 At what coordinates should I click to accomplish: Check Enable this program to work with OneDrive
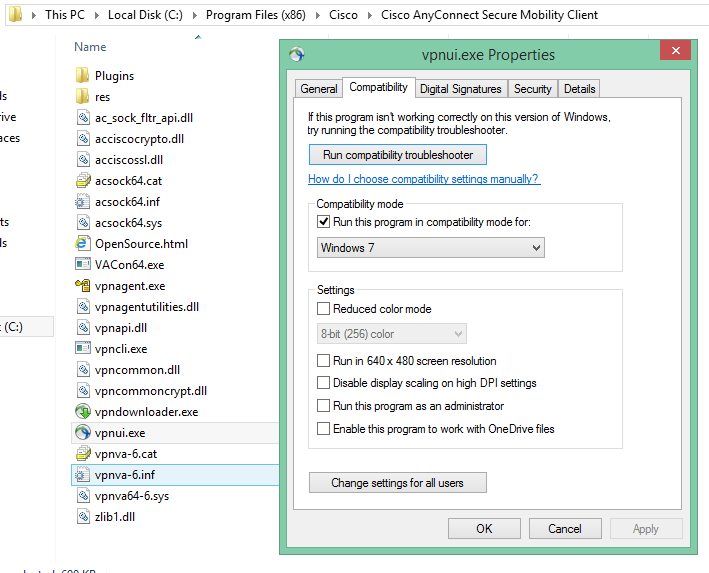(x=323, y=428)
